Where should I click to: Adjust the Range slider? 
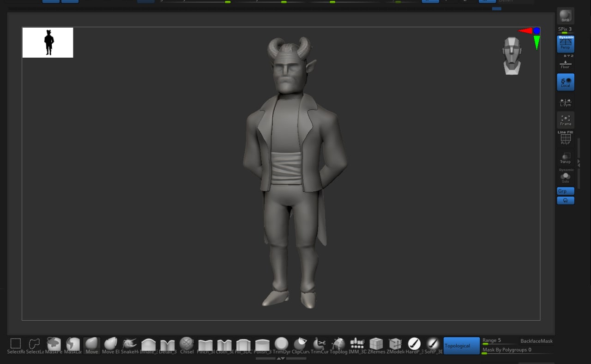pyautogui.click(x=499, y=341)
